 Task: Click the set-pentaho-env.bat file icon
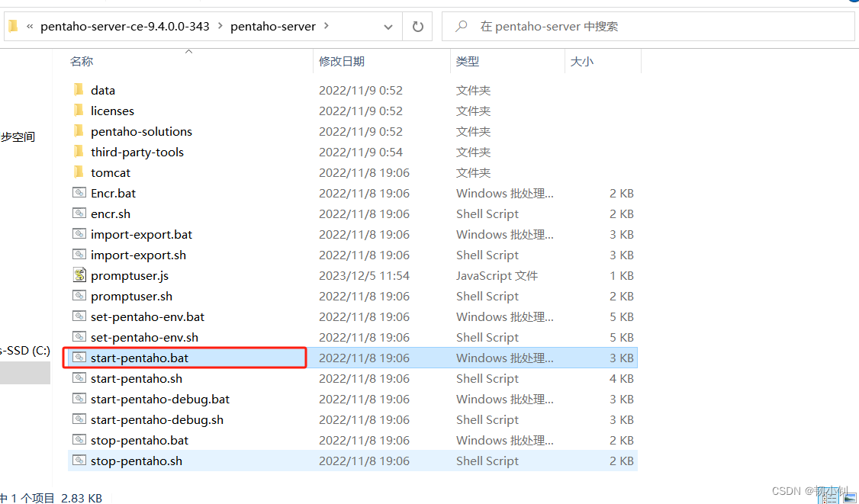pos(79,316)
